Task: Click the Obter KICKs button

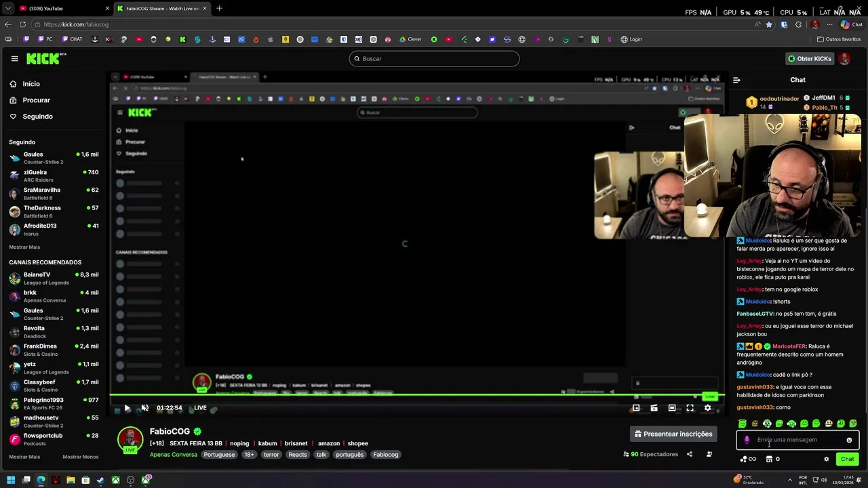Action: (809, 59)
